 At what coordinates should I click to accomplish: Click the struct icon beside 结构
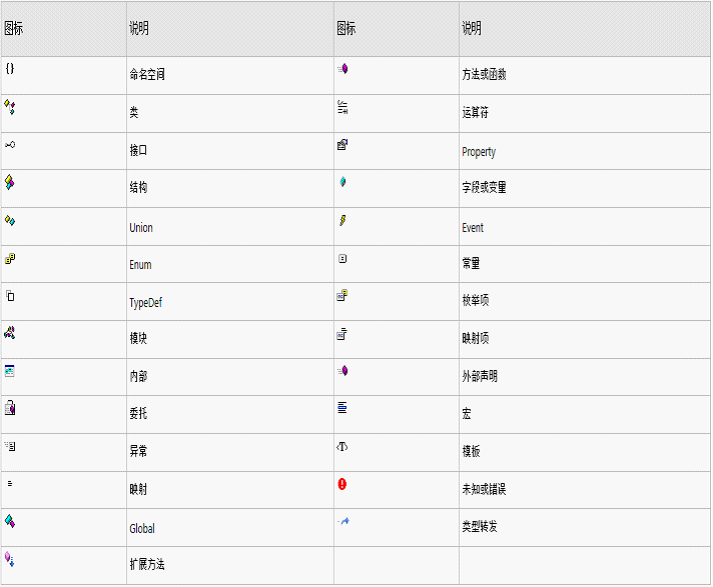(x=10, y=182)
